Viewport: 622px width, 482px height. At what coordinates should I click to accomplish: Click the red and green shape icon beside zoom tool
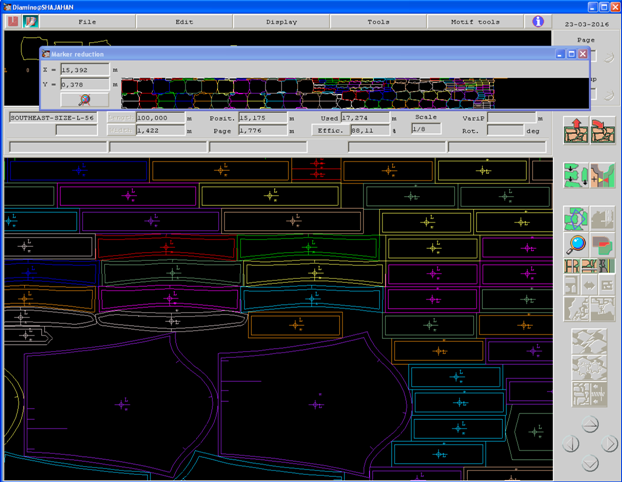(602, 243)
